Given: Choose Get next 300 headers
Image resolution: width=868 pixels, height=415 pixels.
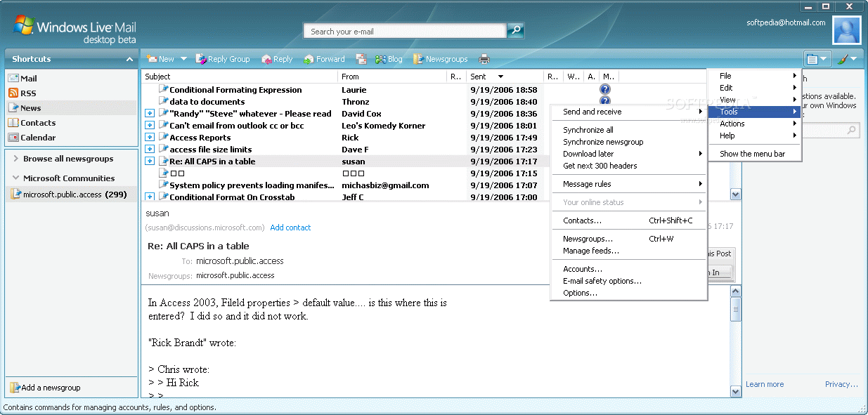Looking at the screenshot, I should coord(628,166).
